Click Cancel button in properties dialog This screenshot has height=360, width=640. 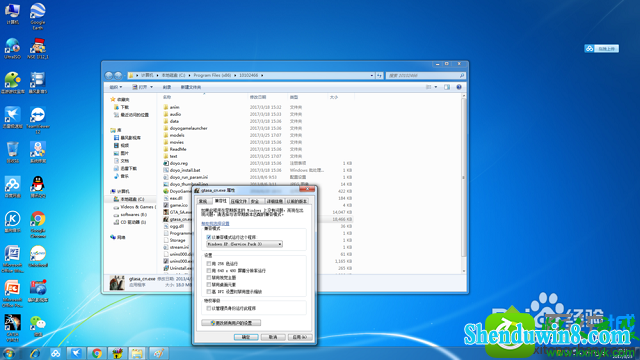[x=273, y=337]
